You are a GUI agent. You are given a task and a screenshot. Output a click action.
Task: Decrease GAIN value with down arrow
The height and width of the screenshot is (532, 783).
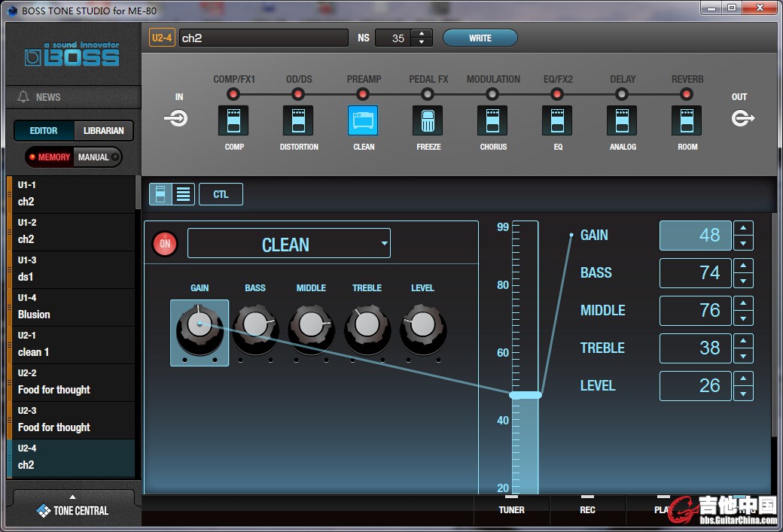point(743,243)
